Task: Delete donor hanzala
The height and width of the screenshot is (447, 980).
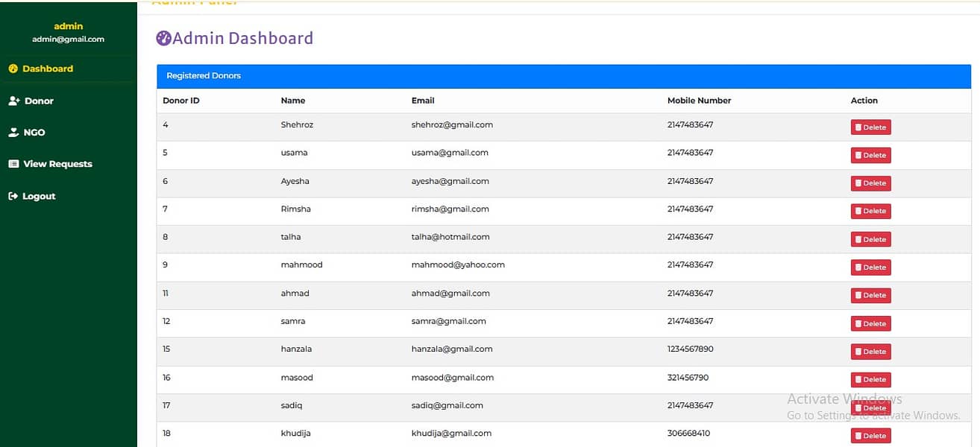Action: coord(870,352)
